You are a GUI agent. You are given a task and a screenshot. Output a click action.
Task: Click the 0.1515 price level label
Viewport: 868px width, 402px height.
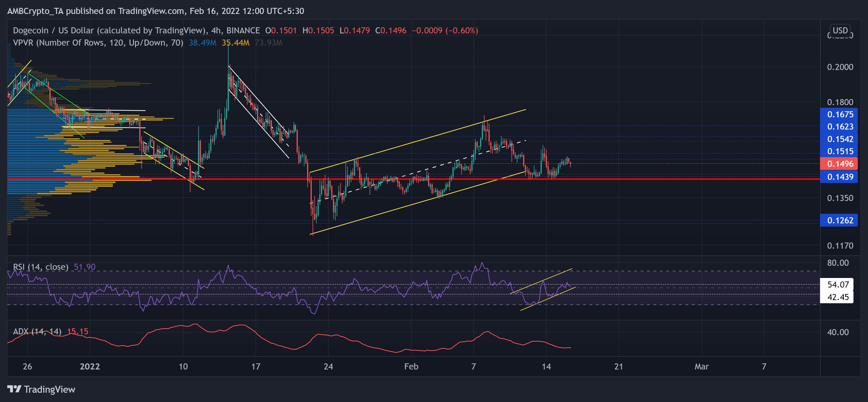coord(839,151)
